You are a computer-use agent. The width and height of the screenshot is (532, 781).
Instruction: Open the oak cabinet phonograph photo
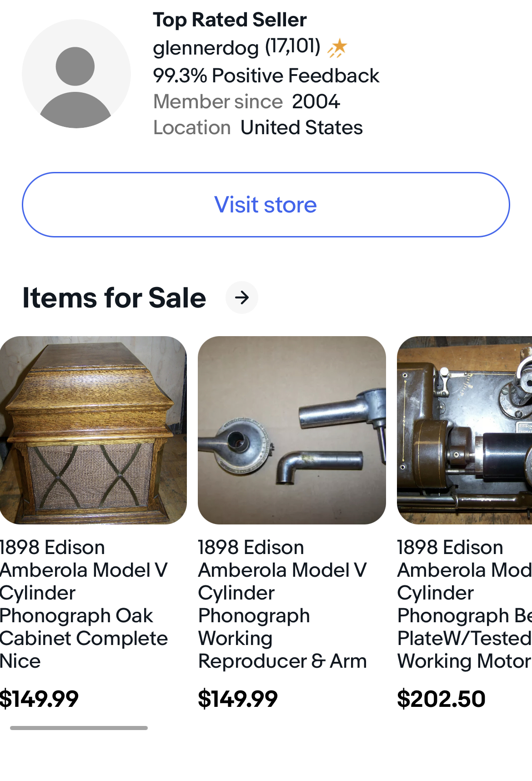[x=93, y=430]
